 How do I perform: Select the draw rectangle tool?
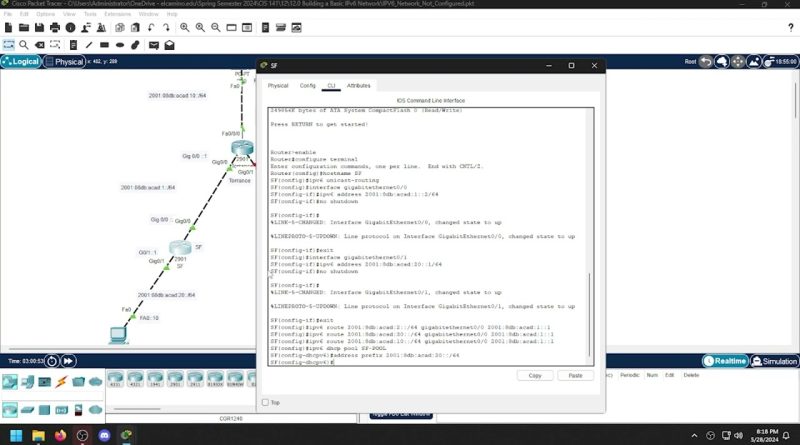[x=105, y=45]
